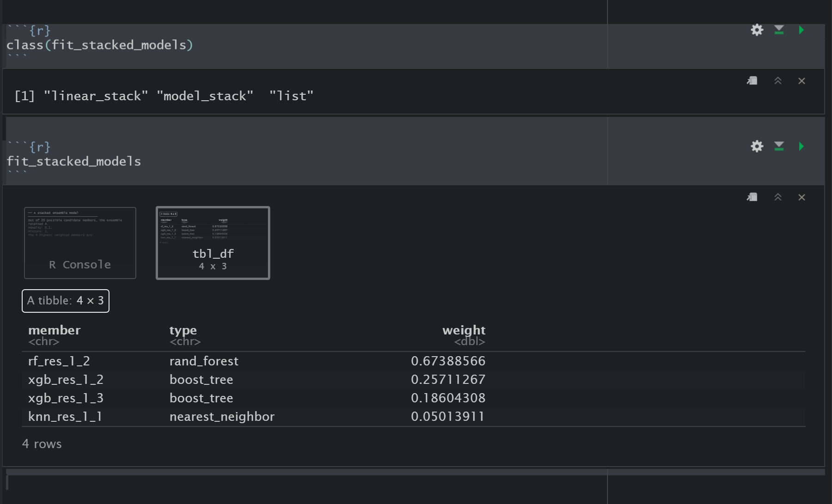Viewport: 832px width, 504px height.
Task: Clear the fit_stacked_models output
Action: 802,197
